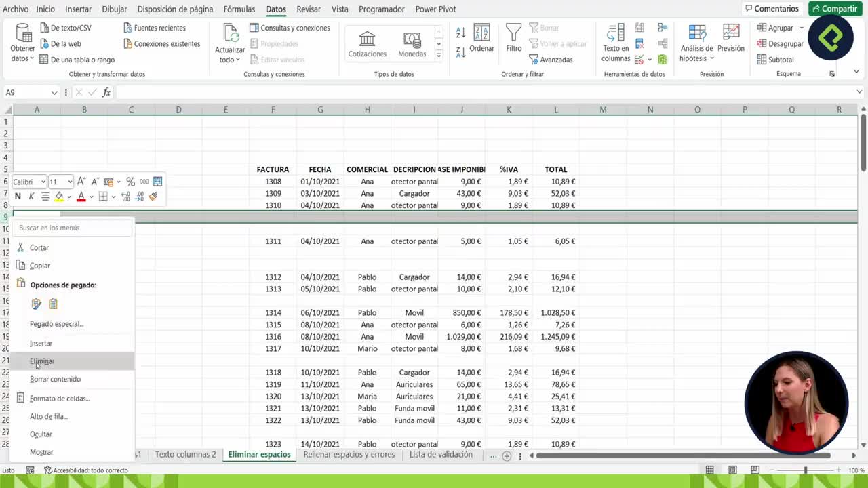Open Avanzadas filter options

551,60
